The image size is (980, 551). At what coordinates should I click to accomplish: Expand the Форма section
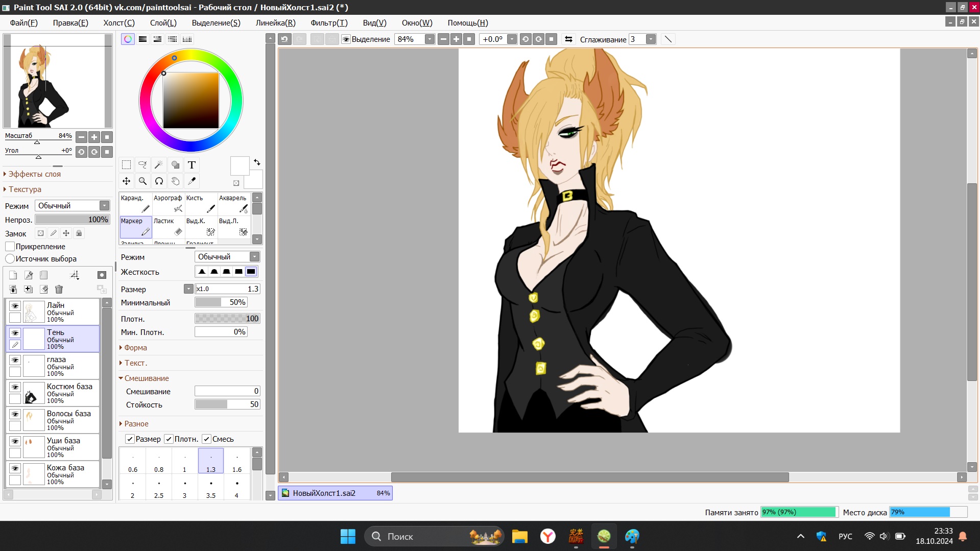click(x=135, y=348)
